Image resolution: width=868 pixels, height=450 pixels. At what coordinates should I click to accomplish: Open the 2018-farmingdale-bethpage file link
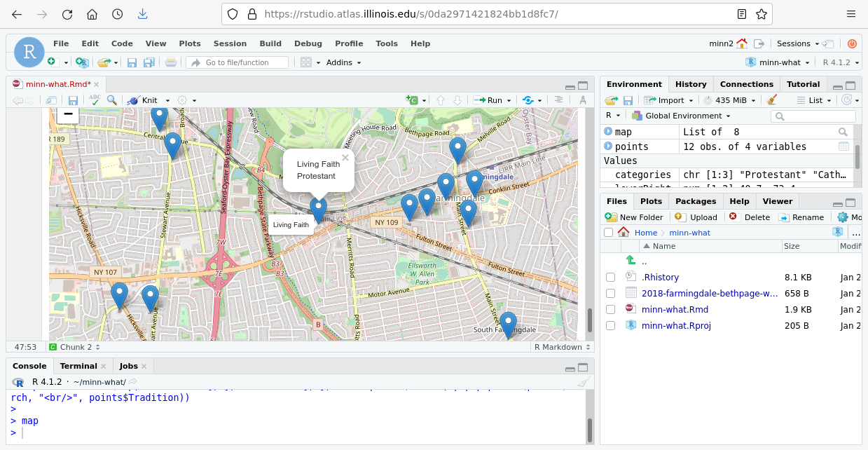click(x=709, y=293)
